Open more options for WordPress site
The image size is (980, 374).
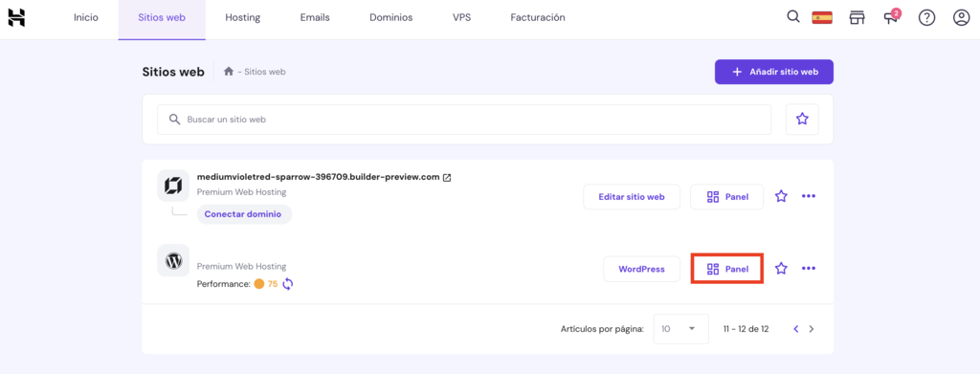tap(809, 269)
